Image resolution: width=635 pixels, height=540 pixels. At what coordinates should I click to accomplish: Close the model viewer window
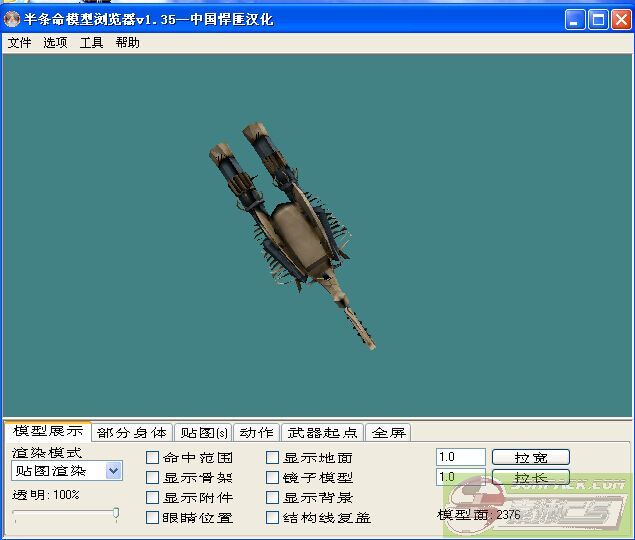(x=620, y=19)
